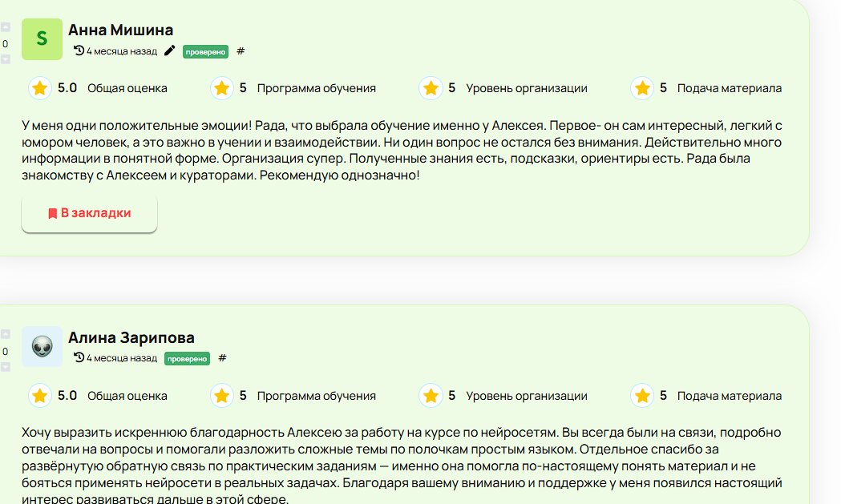Screen dimensions: 841x504
Task: Downvote Анна Мишина's review
Action: [6, 59]
